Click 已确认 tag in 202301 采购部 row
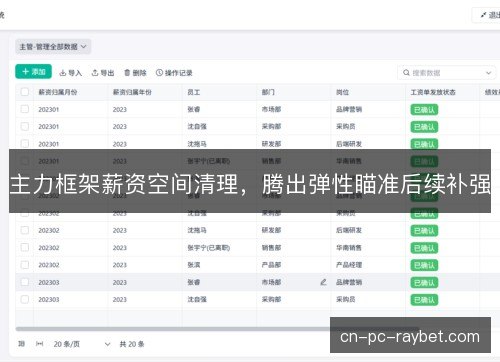Image resolution: width=500 pixels, height=362 pixels. (x=424, y=127)
